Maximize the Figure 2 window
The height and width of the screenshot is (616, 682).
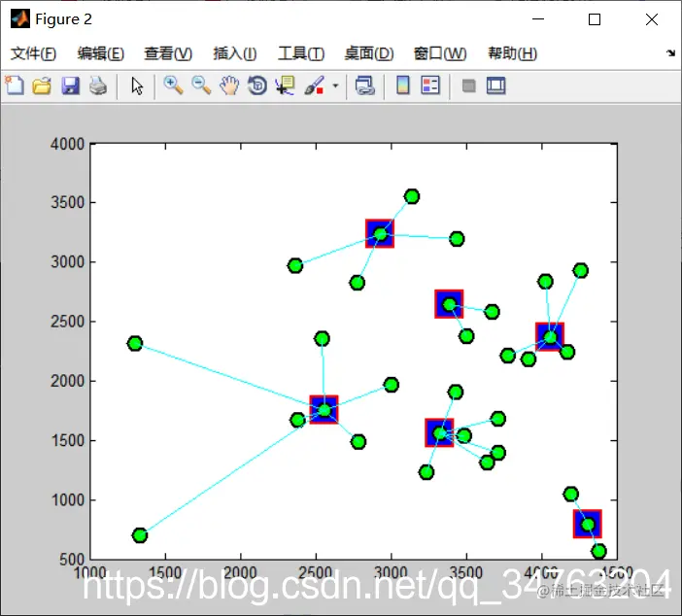coord(595,19)
